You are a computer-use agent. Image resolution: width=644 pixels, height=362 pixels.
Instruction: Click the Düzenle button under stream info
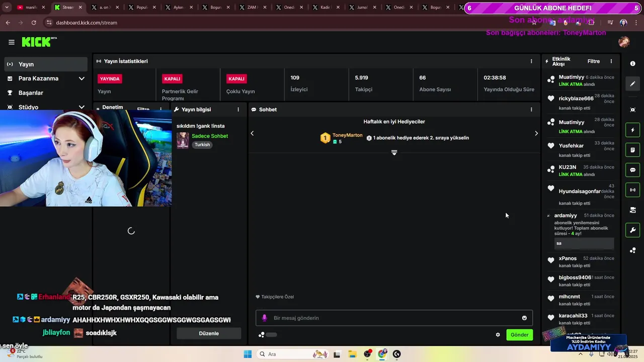pyautogui.click(x=209, y=333)
